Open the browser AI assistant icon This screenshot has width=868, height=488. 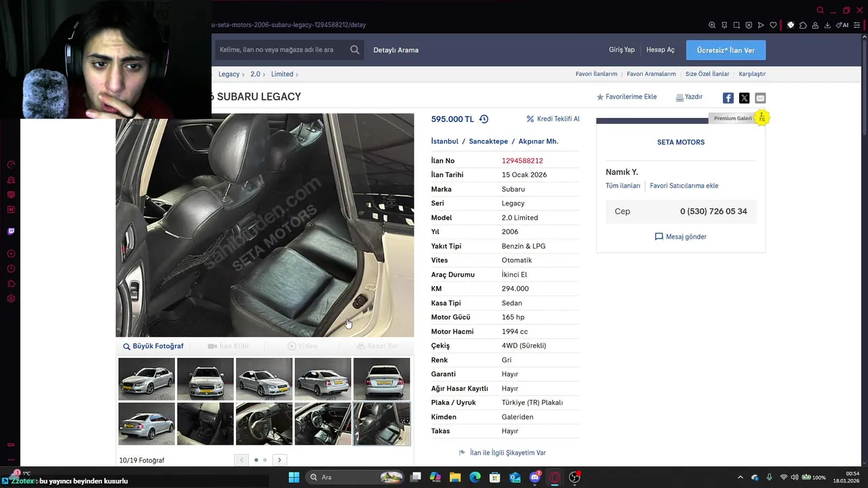(843, 25)
